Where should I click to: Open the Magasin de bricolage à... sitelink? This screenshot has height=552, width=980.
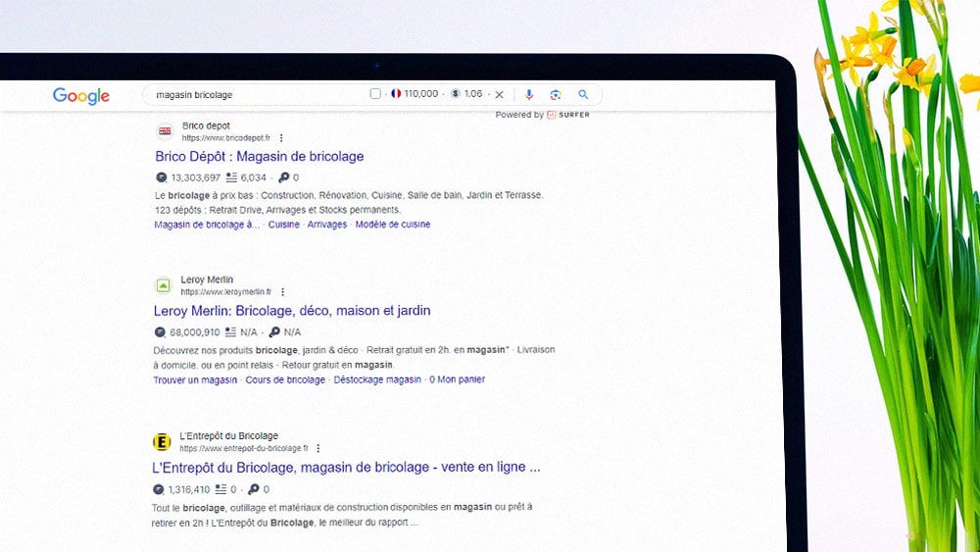click(207, 225)
